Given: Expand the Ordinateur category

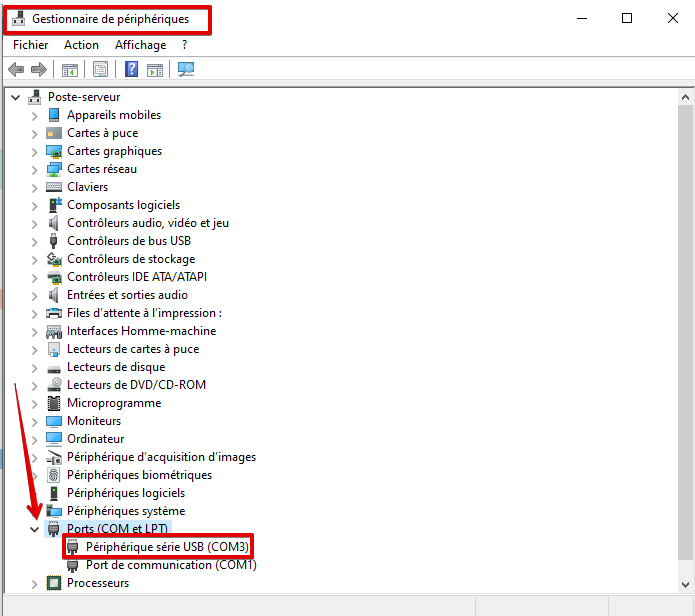Looking at the screenshot, I should pyautogui.click(x=35, y=440).
